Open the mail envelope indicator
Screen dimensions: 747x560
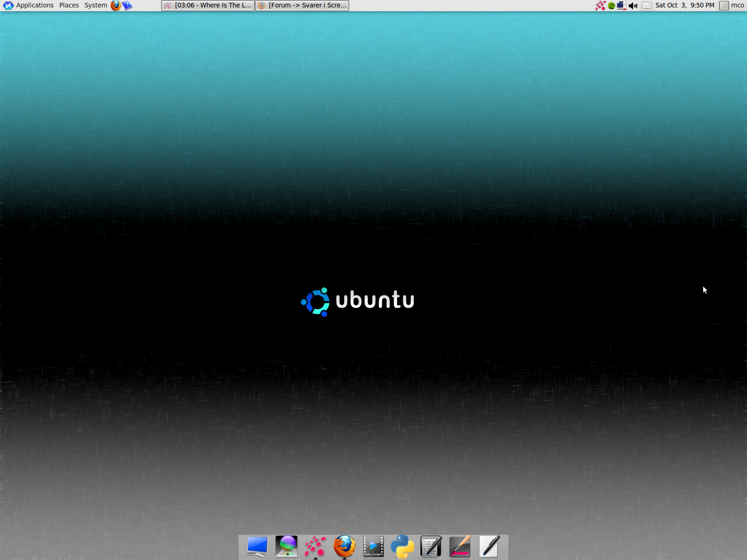coord(647,5)
